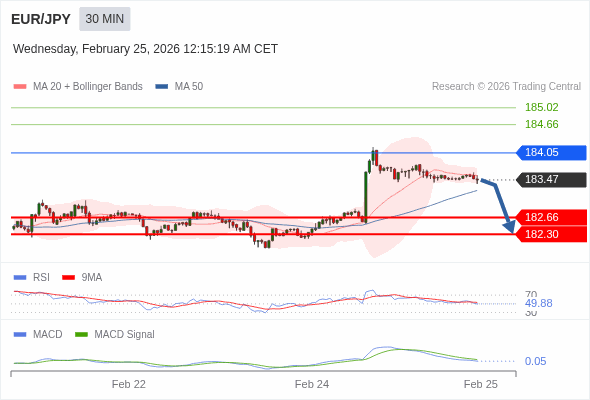Click the 9MA legend label

[91, 278]
